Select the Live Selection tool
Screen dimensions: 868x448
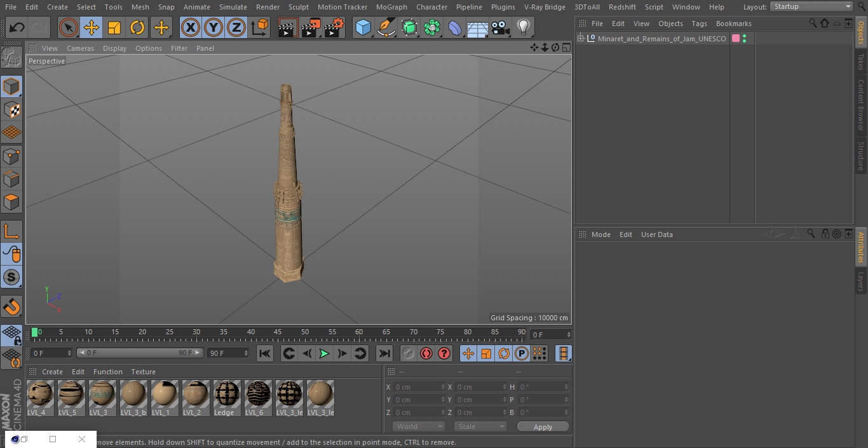point(69,27)
